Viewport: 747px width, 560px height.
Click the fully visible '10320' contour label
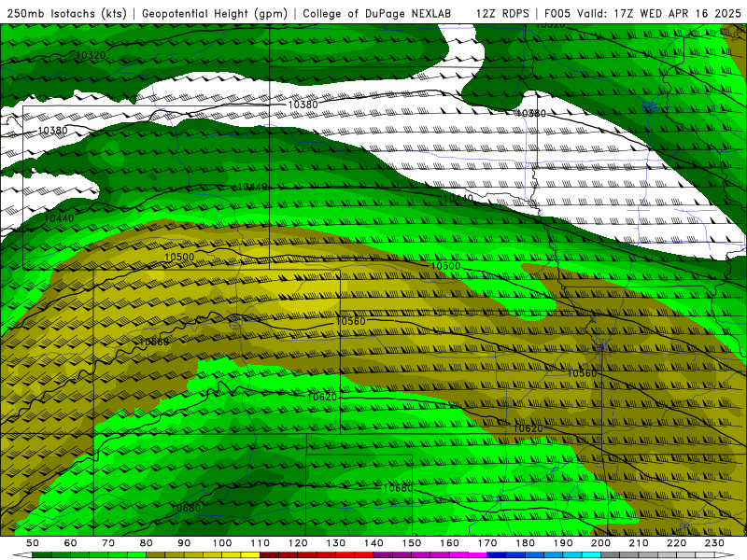point(91,55)
